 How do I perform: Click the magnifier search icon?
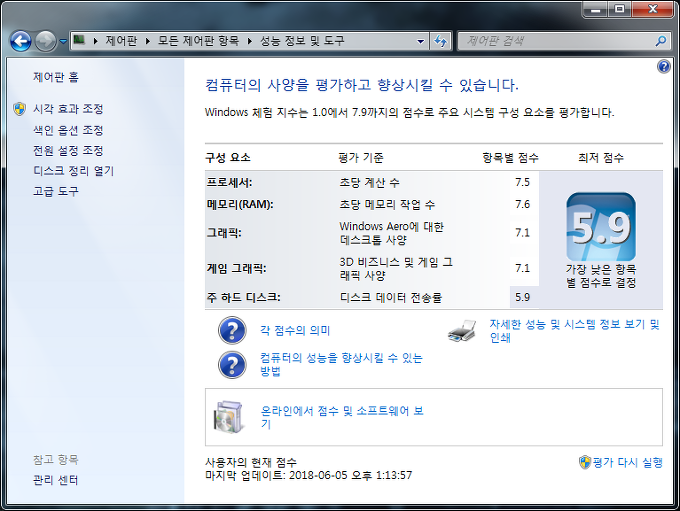click(661, 41)
